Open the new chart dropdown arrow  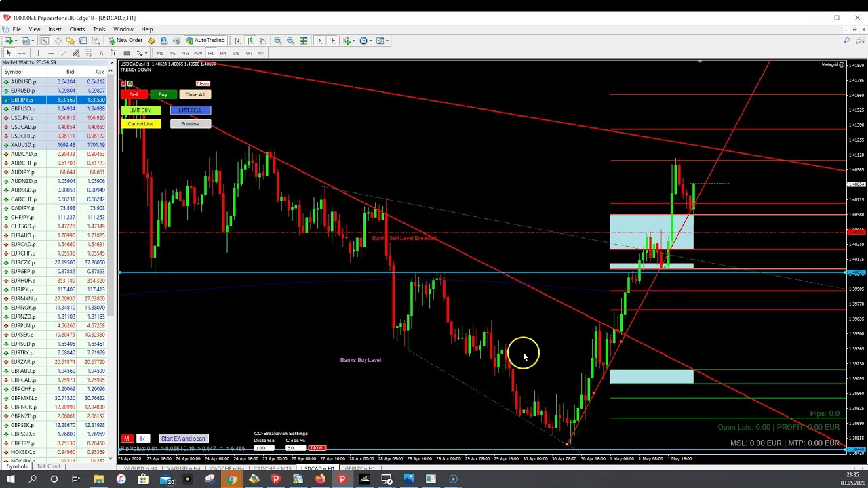coord(16,41)
